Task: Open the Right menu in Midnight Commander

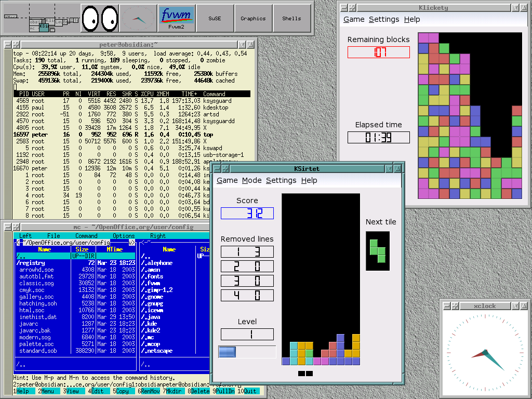Action: pyautogui.click(x=158, y=236)
